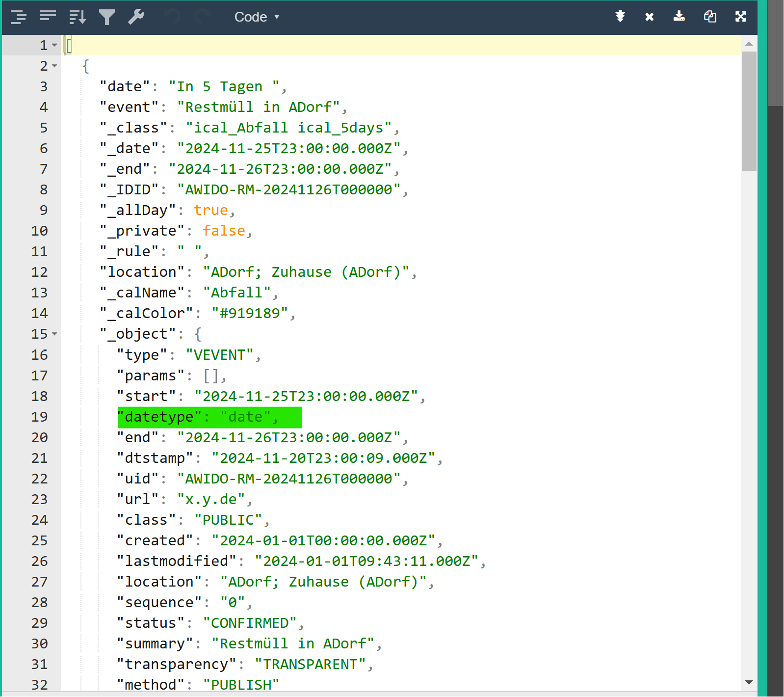
Task: Click scrollbar down arrow of editor
Action: pyautogui.click(x=749, y=682)
